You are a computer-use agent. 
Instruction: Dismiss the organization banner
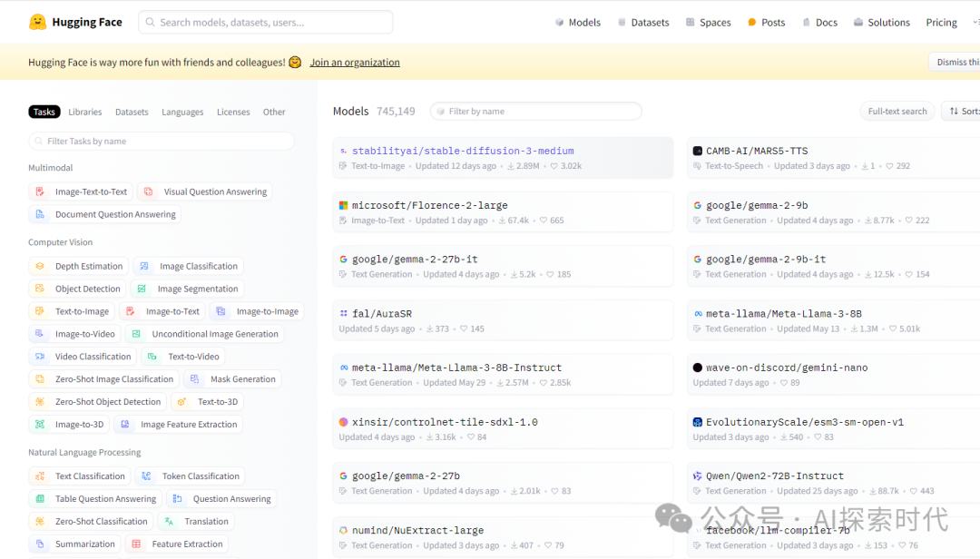(x=955, y=63)
